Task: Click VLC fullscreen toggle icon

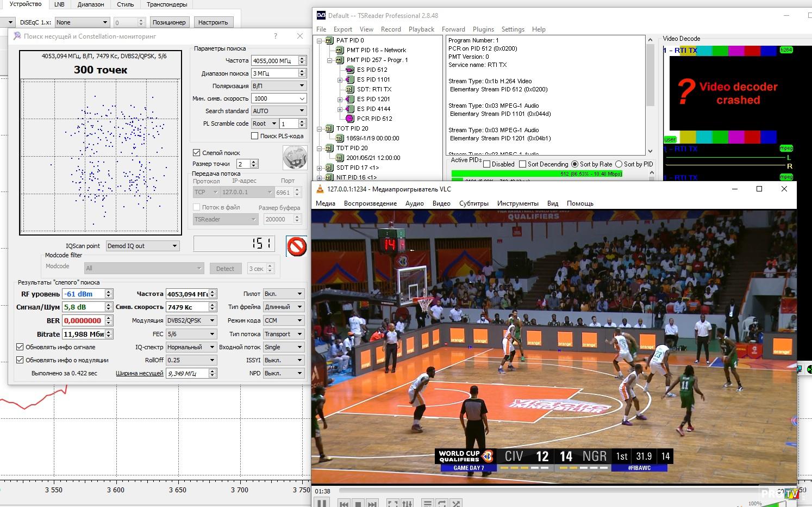Action: [x=393, y=504]
